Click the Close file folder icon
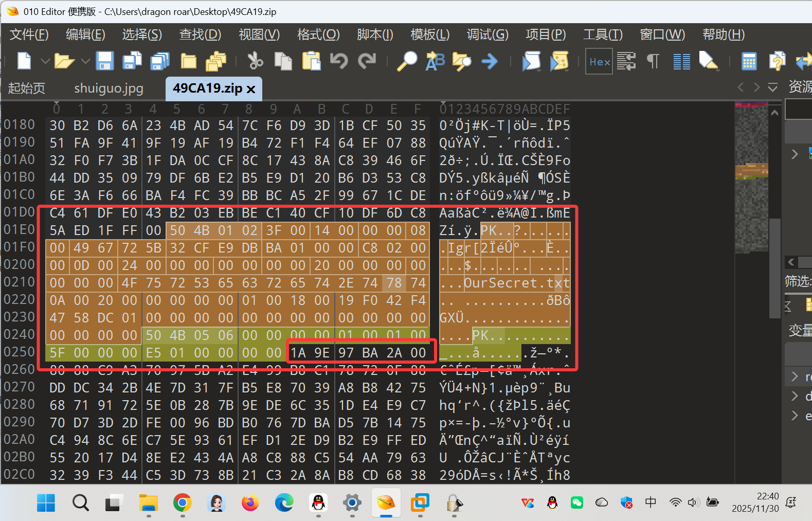The height and width of the screenshot is (521, 812). pos(189,61)
